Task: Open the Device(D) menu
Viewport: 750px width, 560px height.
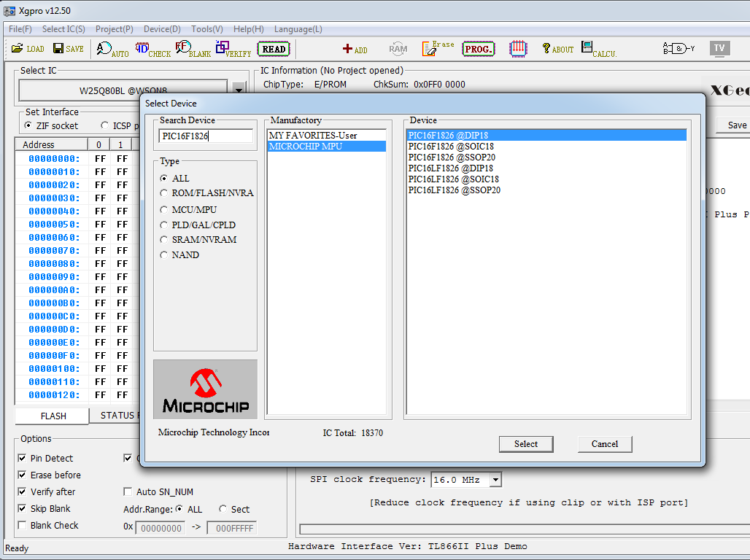Action: click(x=162, y=29)
